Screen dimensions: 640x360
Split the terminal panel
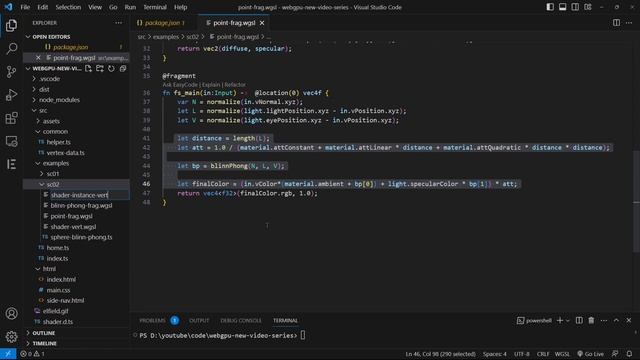pyautogui.click(x=579, y=320)
